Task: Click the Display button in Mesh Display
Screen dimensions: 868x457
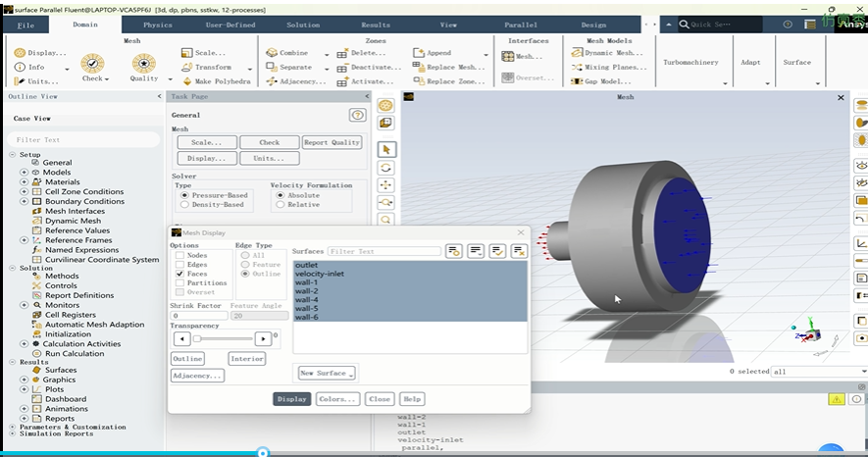Action: pos(291,399)
